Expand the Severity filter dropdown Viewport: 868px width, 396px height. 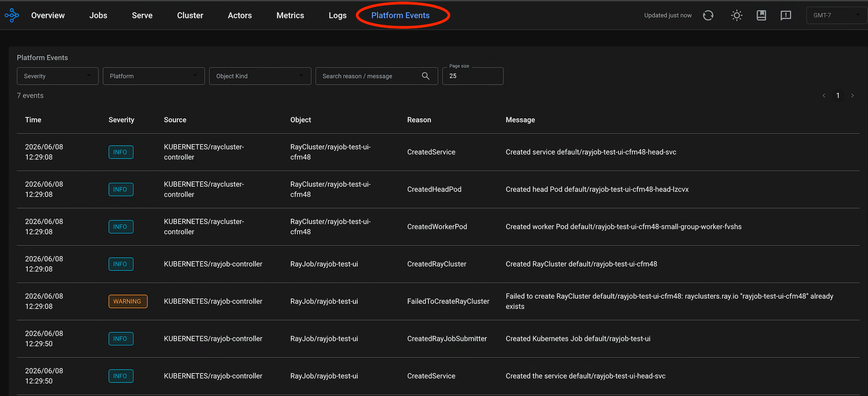(x=58, y=76)
